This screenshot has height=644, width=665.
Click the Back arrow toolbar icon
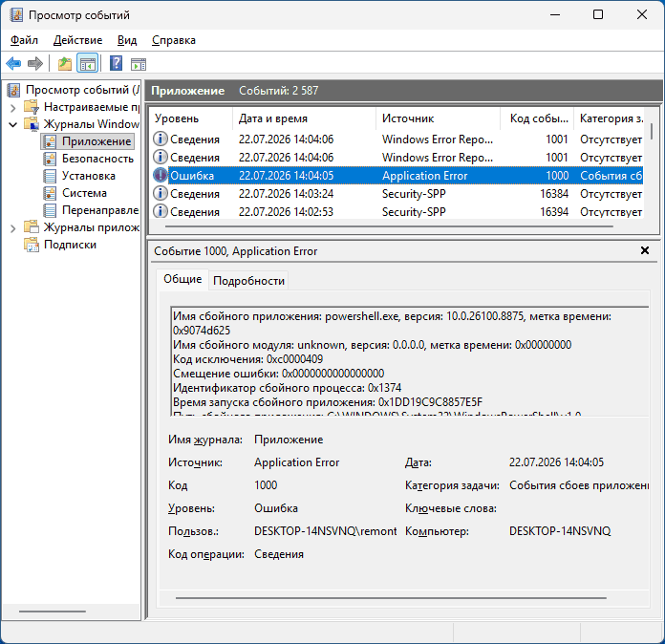13,64
